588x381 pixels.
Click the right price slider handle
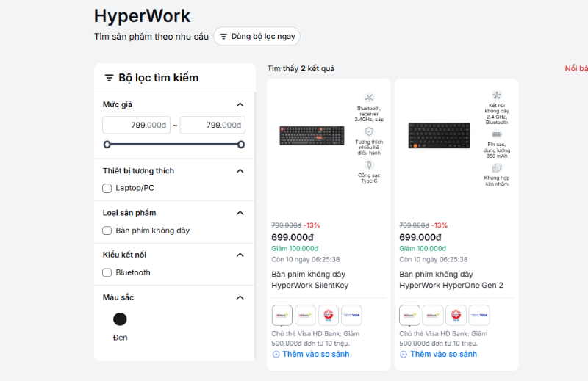click(241, 144)
